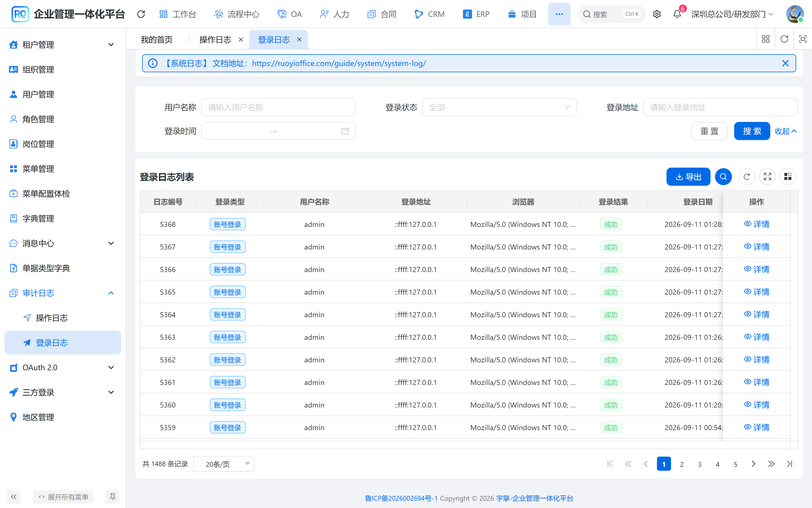Open the 登录状态 dropdown
This screenshot has width=812, height=508.
[x=499, y=108]
